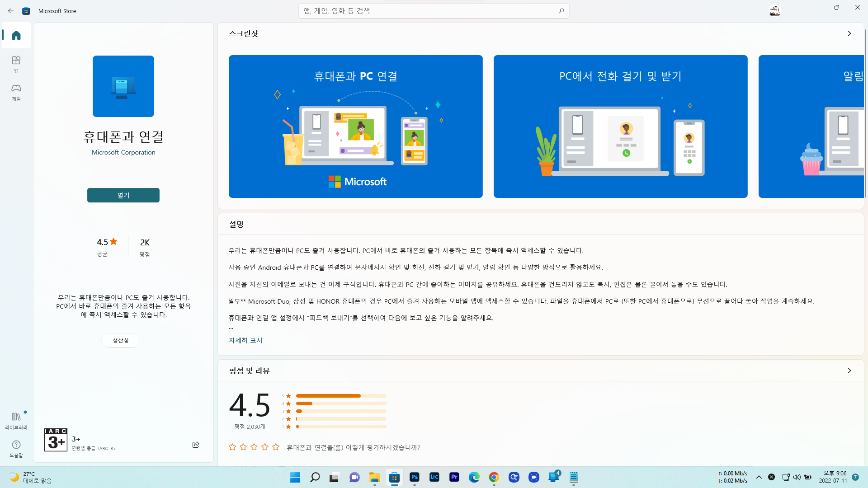Go to the Store Home sidebar icon

click(x=16, y=35)
